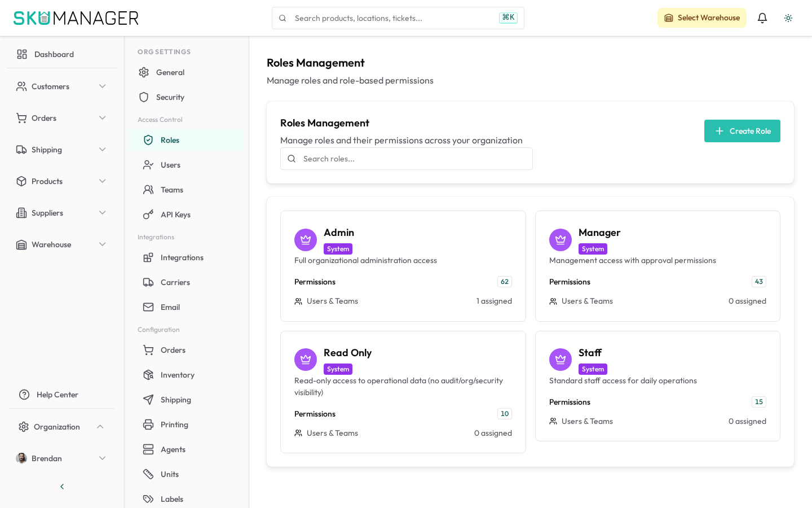
Task: Open the Roles settings page
Action: pyautogui.click(x=186, y=140)
